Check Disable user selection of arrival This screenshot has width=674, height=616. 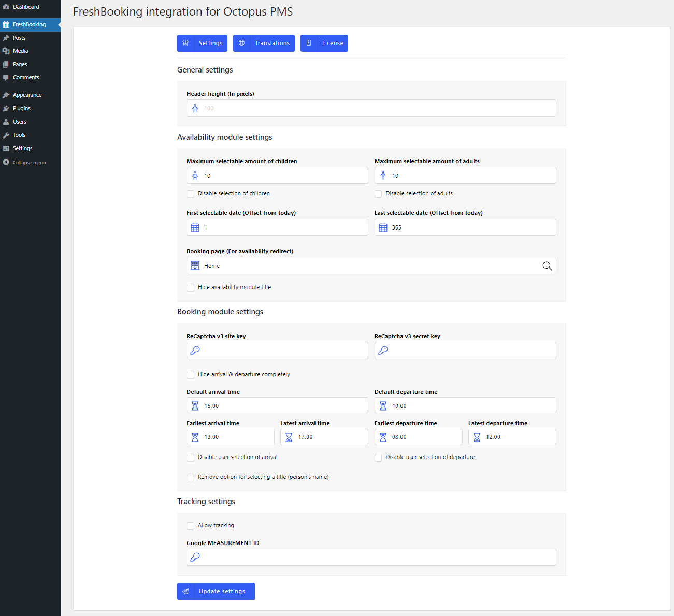click(190, 457)
